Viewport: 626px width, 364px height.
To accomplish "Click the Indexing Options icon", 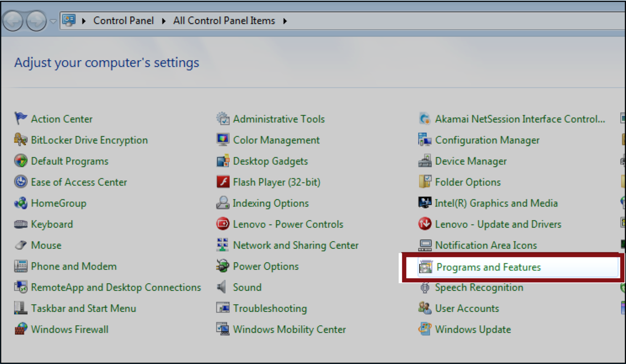I will [223, 203].
